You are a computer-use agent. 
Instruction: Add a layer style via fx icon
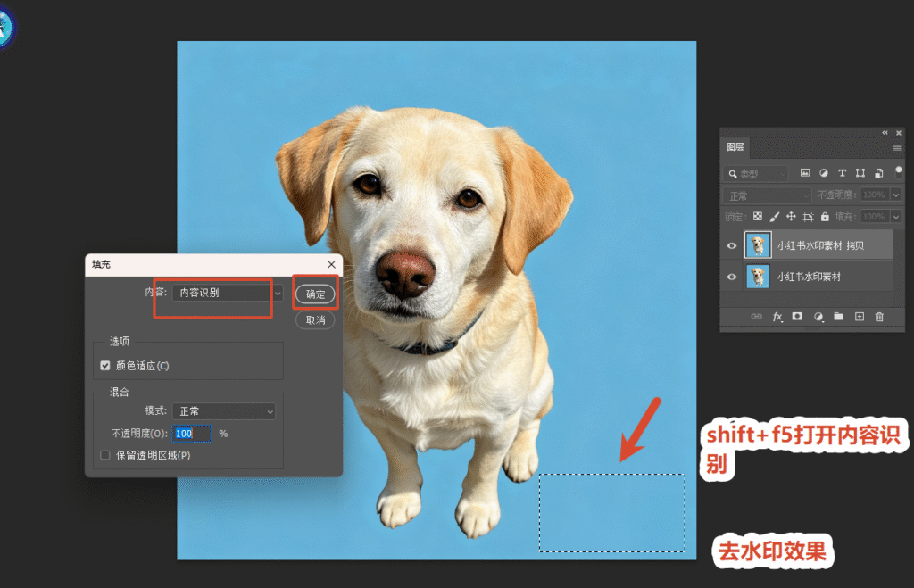777,317
